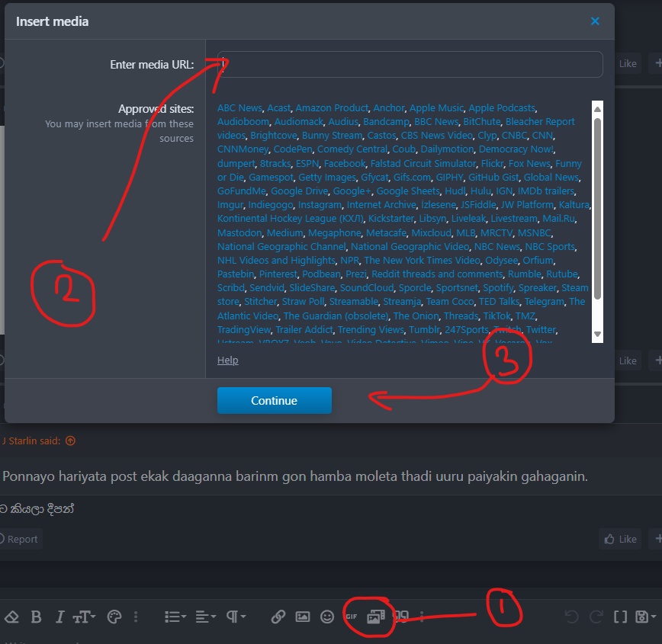Open the list type dropdown
This screenshot has width=662, height=644.
click(x=175, y=617)
